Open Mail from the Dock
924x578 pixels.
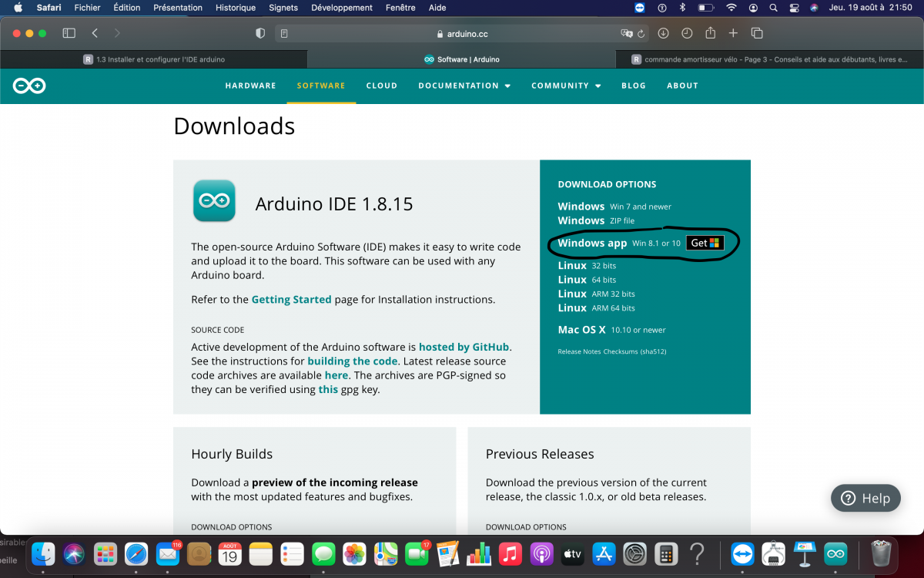[167, 553]
